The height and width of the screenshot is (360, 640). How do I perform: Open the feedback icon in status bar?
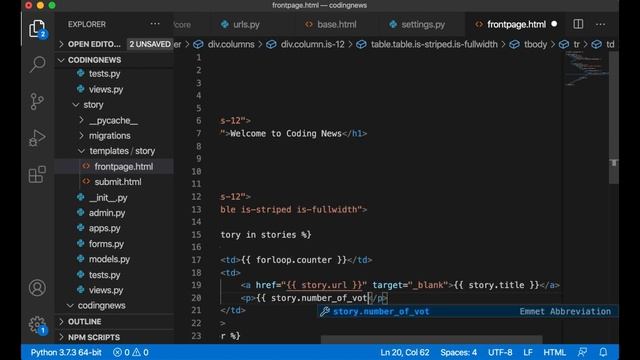[x=582, y=352]
